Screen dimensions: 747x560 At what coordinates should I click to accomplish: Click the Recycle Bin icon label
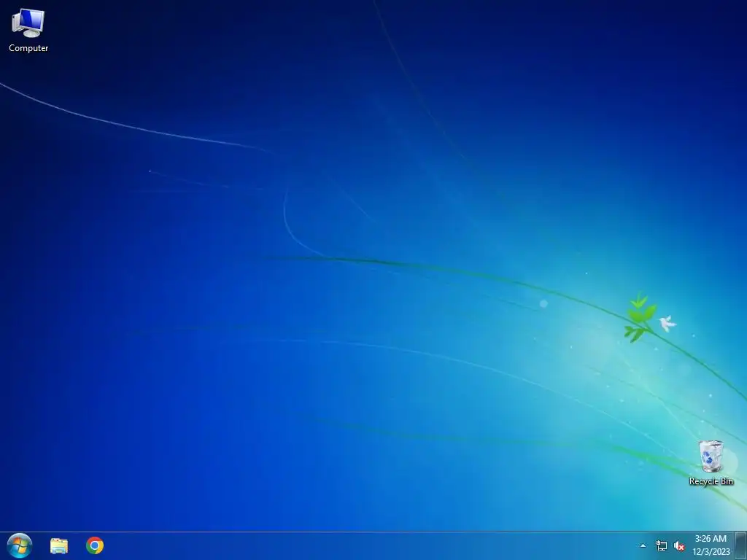coord(711,481)
